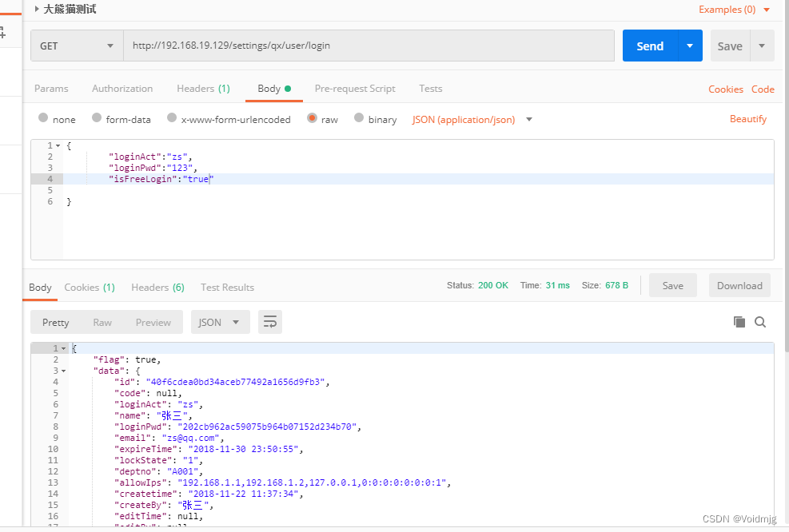The width and height of the screenshot is (789, 532).
Task: Click the request URL input field
Action: tap(369, 46)
